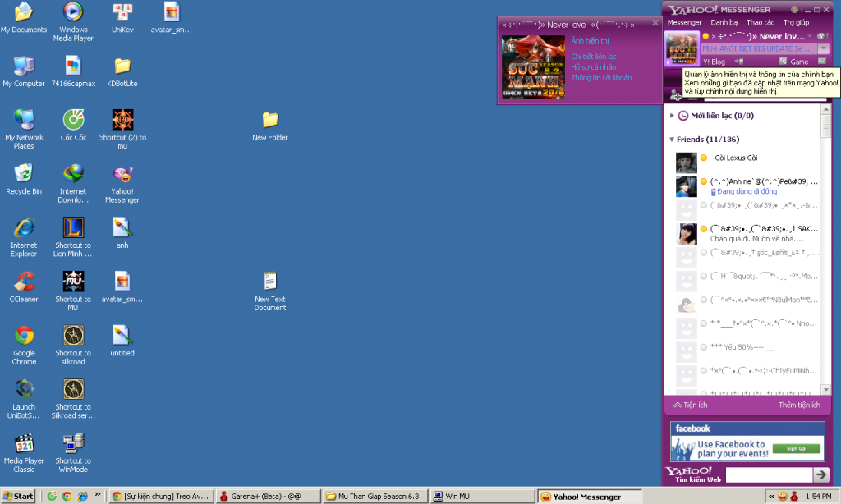
Task: Close the Never love profile popup
Action: click(655, 22)
